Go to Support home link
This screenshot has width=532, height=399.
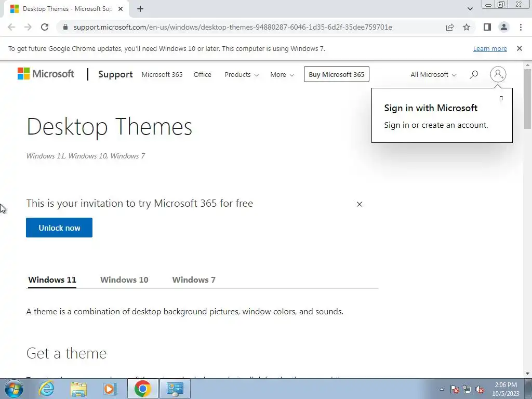115,74
